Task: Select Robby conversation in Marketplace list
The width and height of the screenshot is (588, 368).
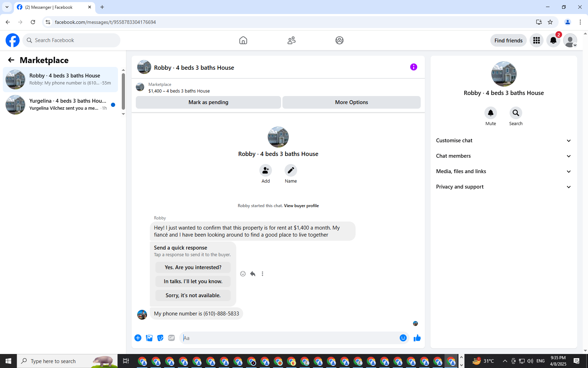Action: (61, 80)
